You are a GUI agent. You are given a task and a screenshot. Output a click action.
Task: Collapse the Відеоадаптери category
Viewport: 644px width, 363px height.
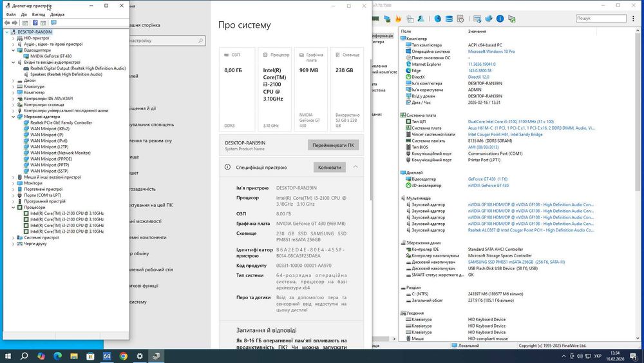13,50
